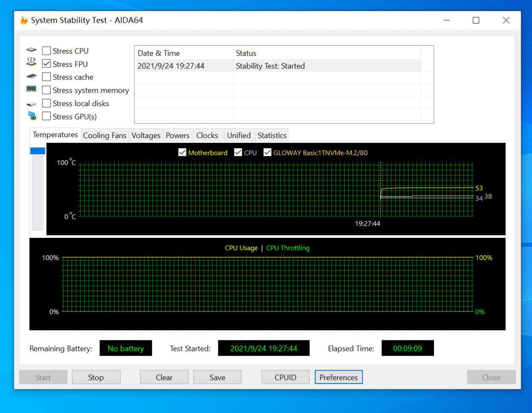Turn on Stress GPU(s) checkbox
The height and width of the screenshot is (413, 532).
point(46,116)
